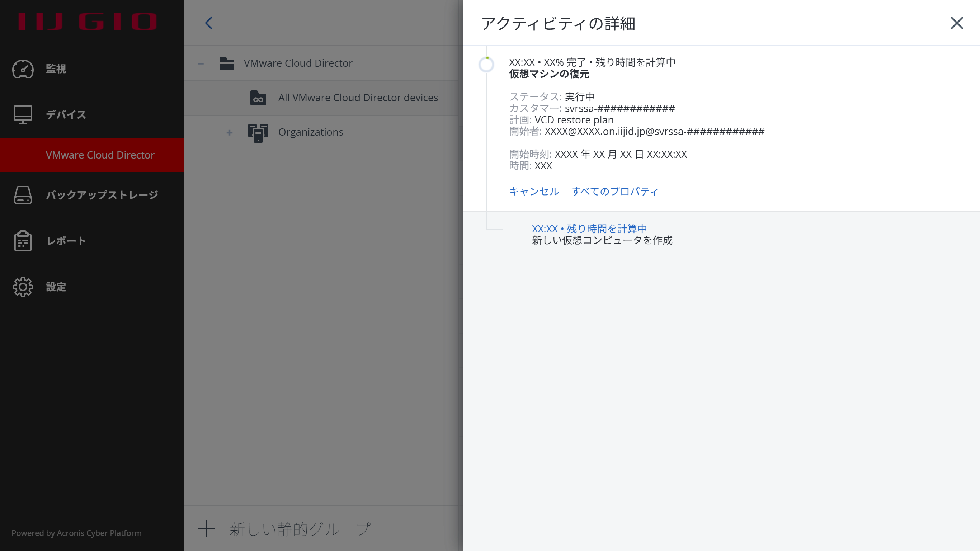Image resolution: width=980 pixels, height=551 pixels.
Task: Click the 監視 gauge icon
Action: [23, 69]
